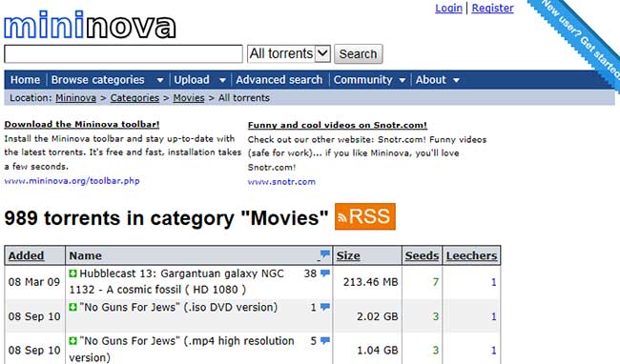Sort table by Seeds column
This screenshot has width=620, height=364.
tap(422, 255)
